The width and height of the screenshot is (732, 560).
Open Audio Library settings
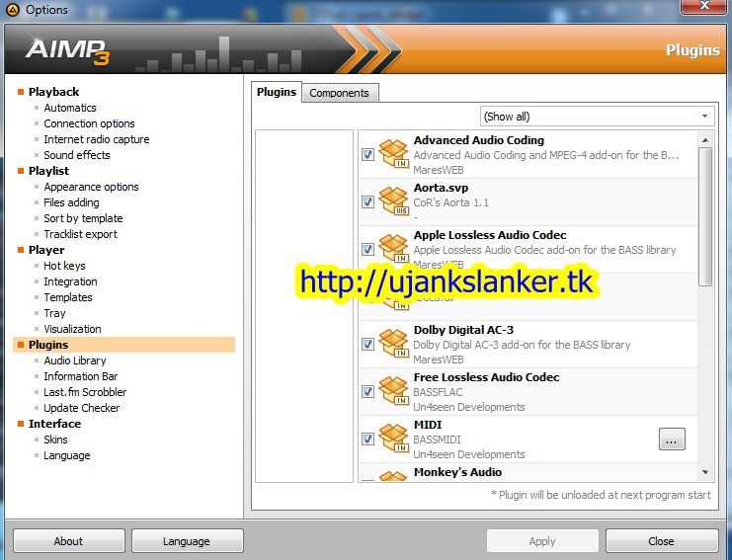75,360
